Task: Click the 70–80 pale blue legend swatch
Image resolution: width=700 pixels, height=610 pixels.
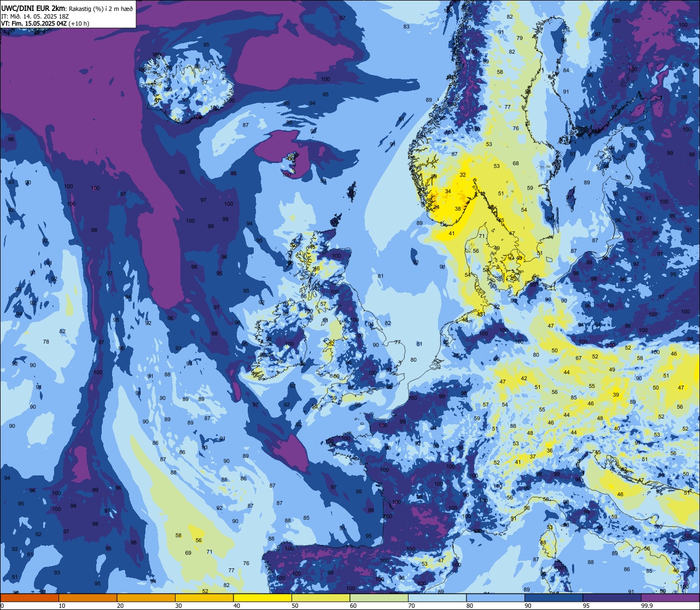Action: [x=437, y=597]
